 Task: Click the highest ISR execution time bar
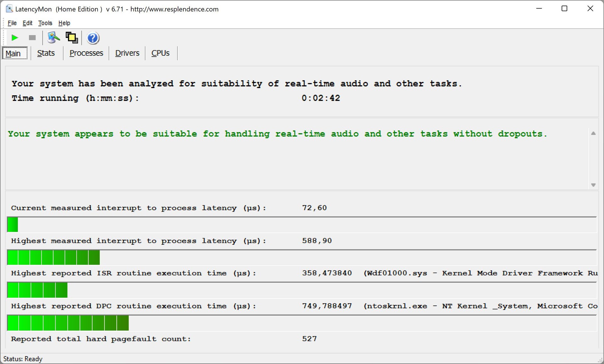pos(302,290)
